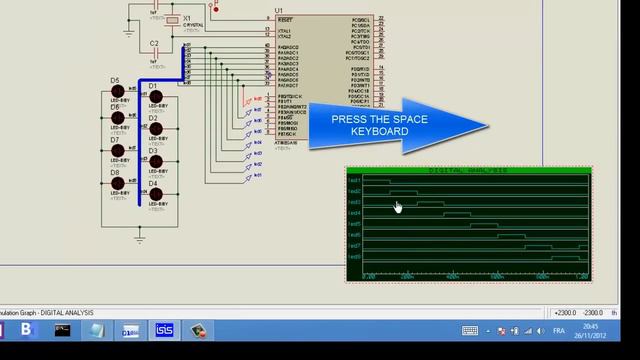640x360 pixels.
Task: Select the U1 microcontroller chip body
Action: pyautogui.click(x=324, y=78)
